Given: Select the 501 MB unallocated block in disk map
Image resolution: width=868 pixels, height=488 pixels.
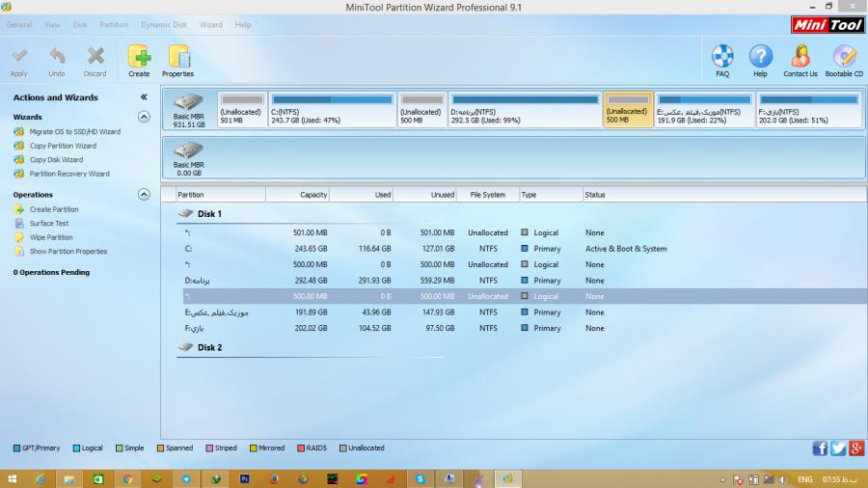Looking at the screenshot, I should click(x=242, y=110).
